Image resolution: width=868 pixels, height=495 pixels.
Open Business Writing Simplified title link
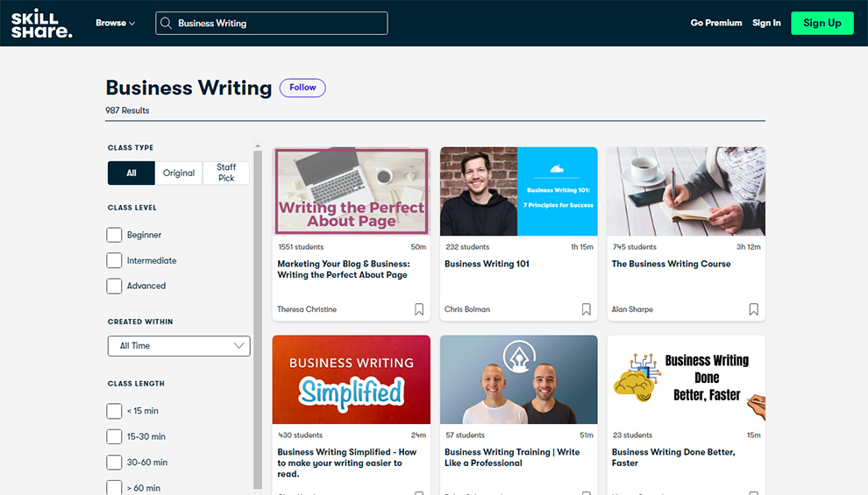pyautogui.click(x=346, y=463)
